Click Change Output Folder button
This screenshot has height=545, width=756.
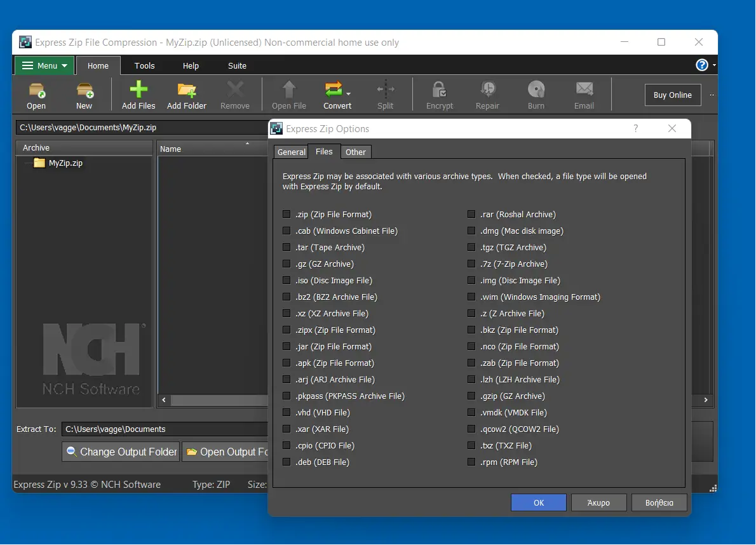(x=121, y=452)
